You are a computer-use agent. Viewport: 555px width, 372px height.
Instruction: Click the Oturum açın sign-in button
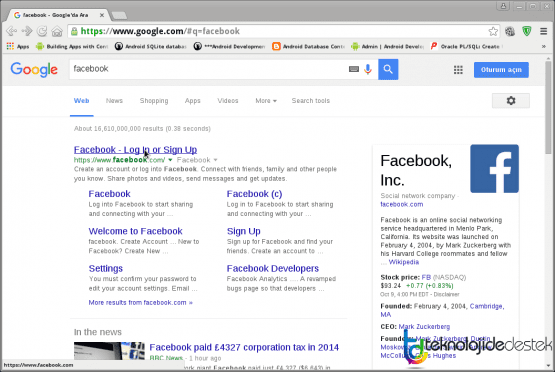pos(501,70)
